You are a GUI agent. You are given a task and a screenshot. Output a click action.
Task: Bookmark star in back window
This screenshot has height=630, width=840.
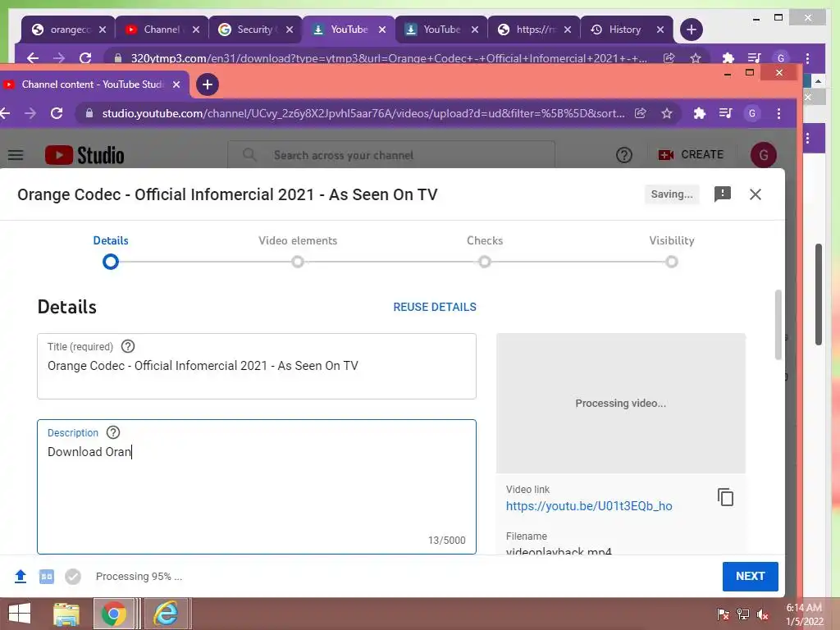point(696,58)
